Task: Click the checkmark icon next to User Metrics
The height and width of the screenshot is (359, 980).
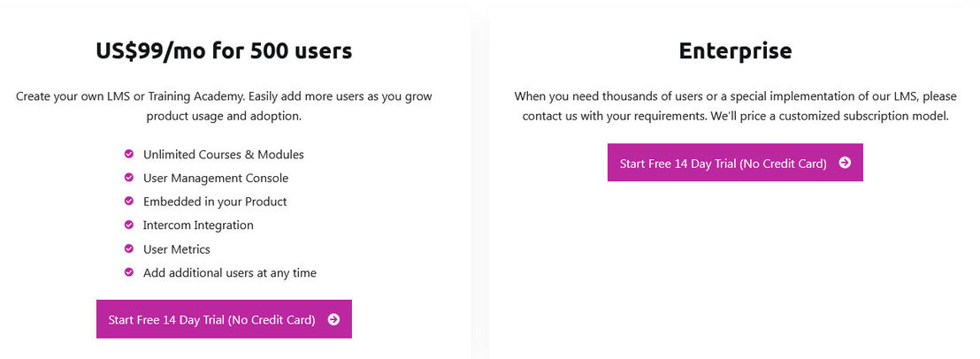Action: [129, 248]
